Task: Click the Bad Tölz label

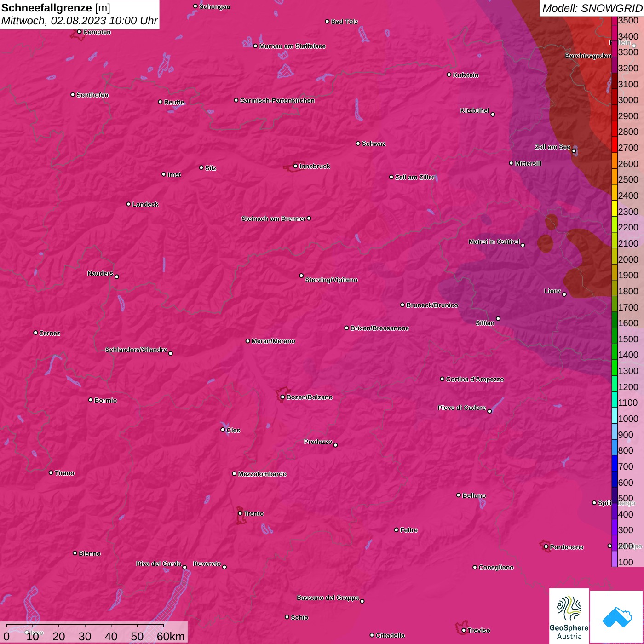Action: pyautogui.click(x=344, y=22)
